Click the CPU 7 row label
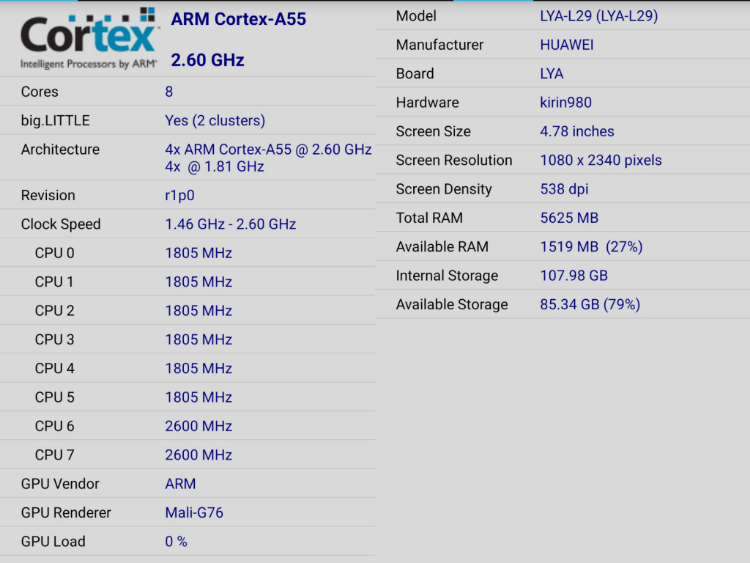 (54, 455)
